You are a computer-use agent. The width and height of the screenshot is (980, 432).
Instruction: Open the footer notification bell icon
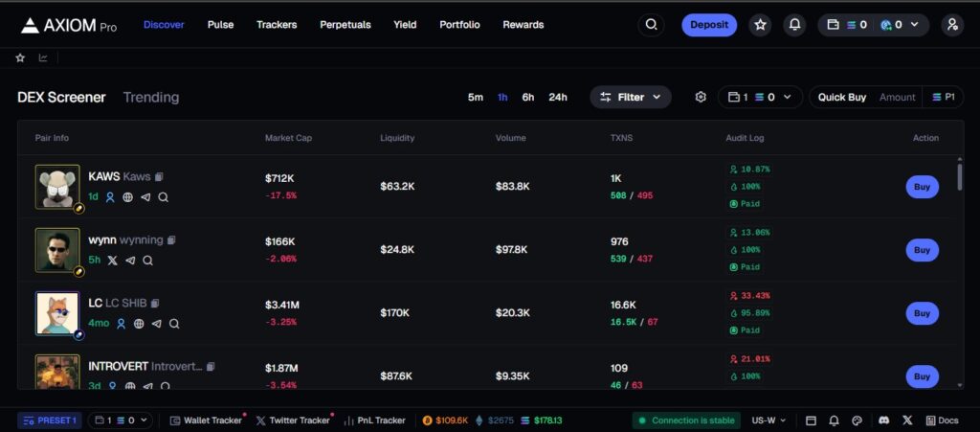coord(834,421)
